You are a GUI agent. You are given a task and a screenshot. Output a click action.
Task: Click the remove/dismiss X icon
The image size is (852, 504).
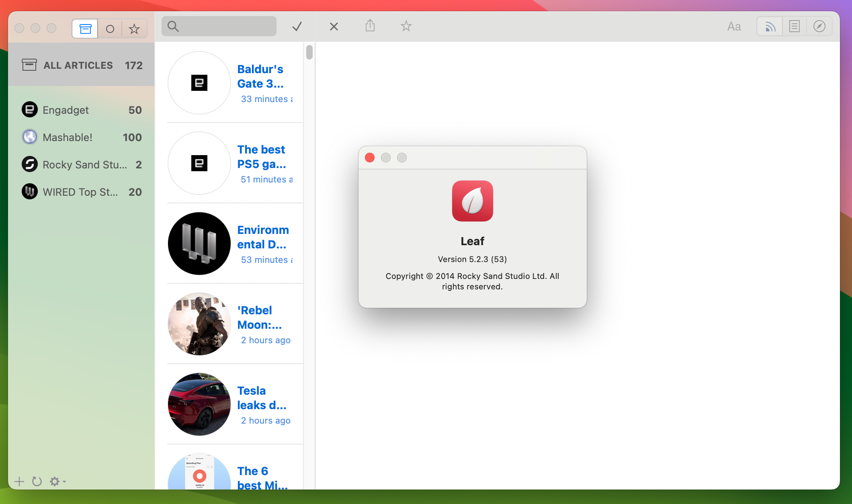[334, 26]
